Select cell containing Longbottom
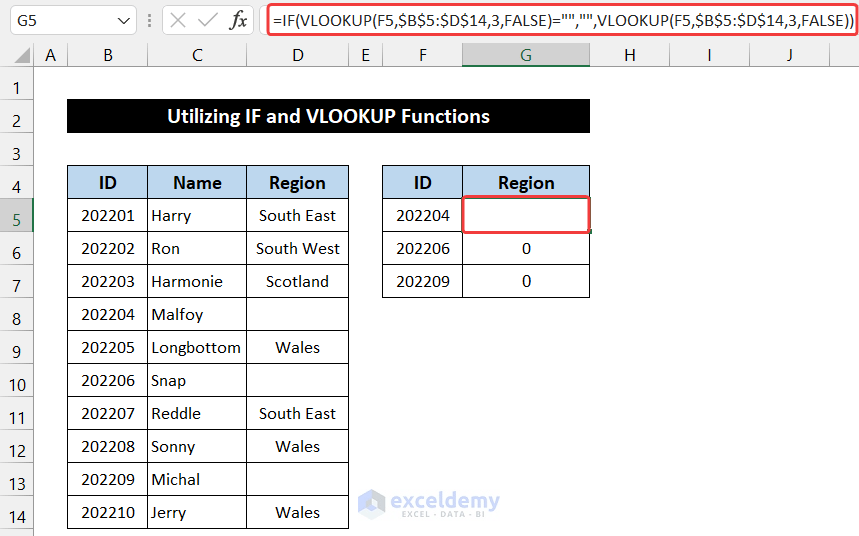859x536 pixels. (x=197, y=347)
